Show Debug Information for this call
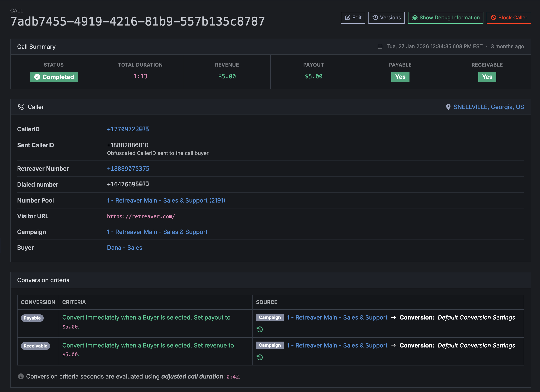 coord(445,18)
